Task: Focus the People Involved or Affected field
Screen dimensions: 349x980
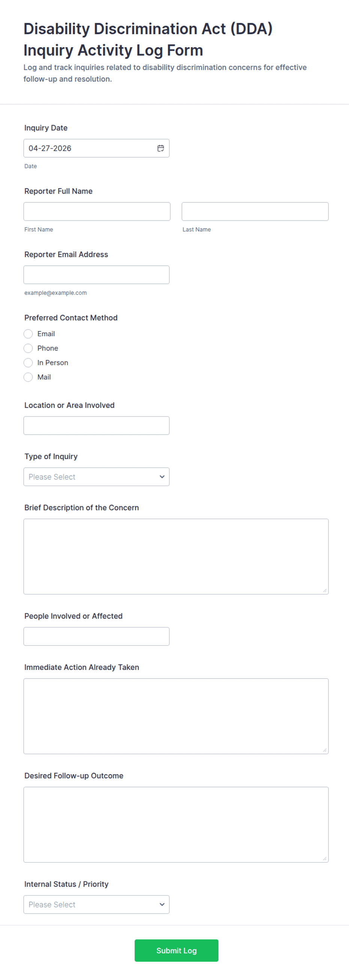Action: coord(96,636)
